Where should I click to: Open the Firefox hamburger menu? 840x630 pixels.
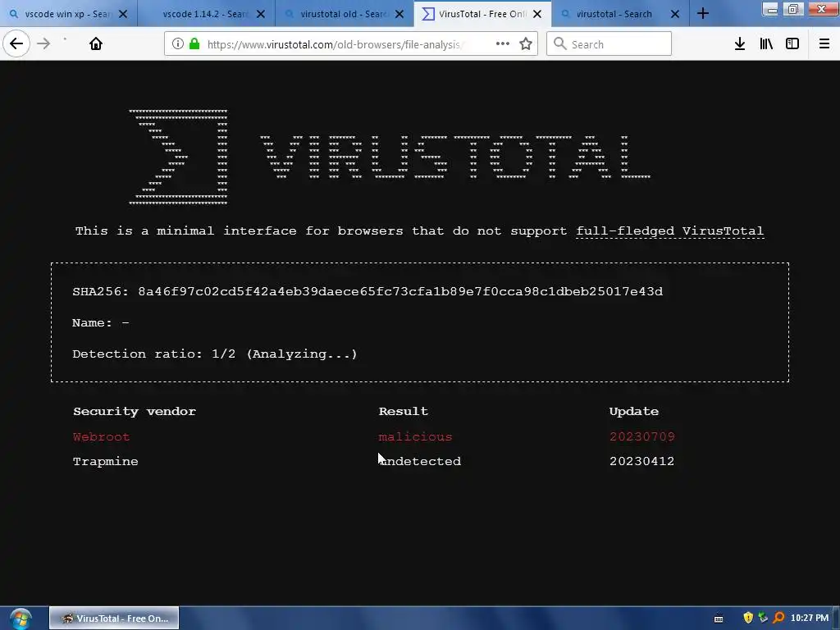[x=824, y=44]
